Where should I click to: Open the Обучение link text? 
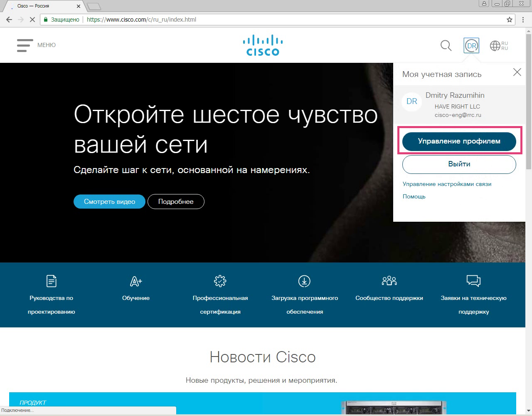tap(136, 298)
